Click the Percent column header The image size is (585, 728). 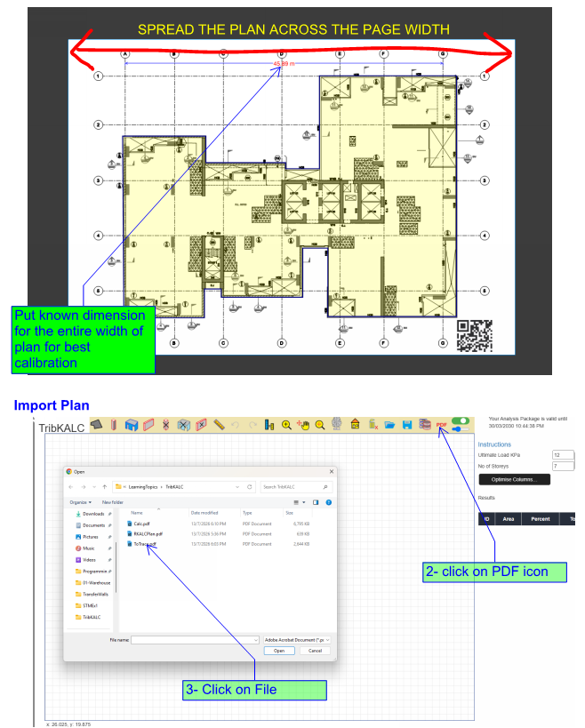[x=541, y=519]
